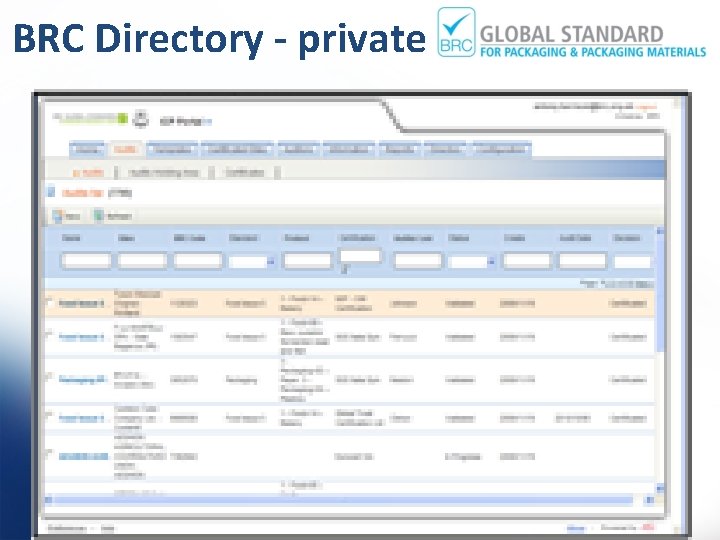Tick the checkbox on the Packaging table row

click(49, 377)
